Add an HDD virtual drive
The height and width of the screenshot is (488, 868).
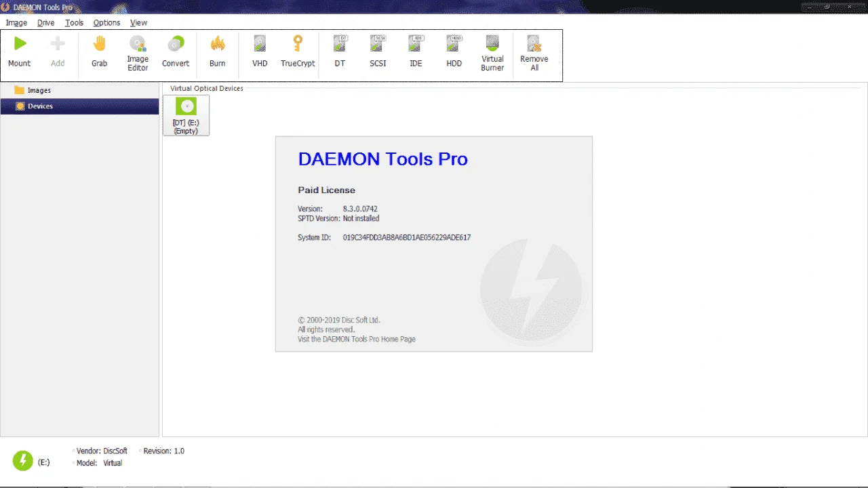[x=454, y=53]
